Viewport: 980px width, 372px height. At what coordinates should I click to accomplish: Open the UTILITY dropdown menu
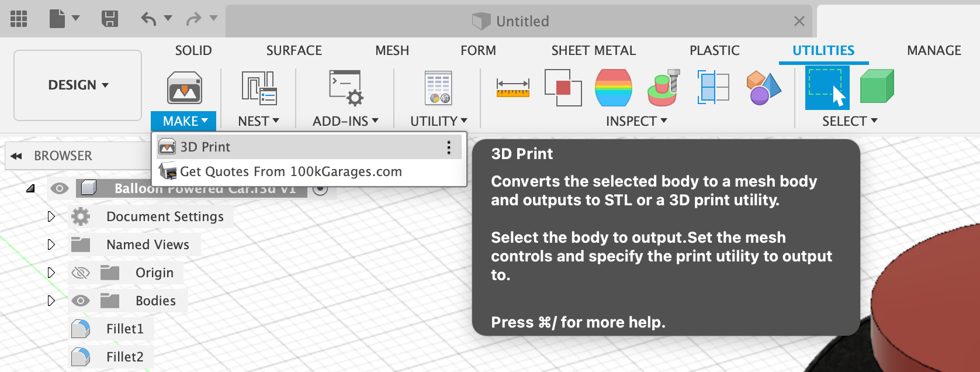438,121
